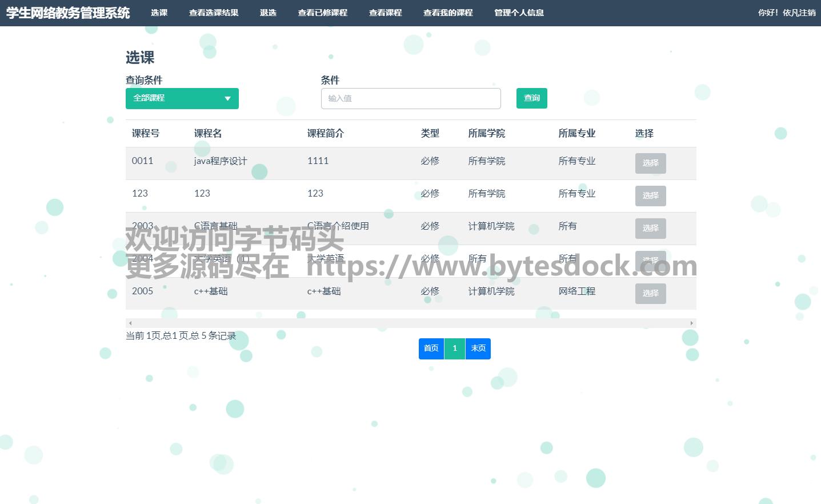The width and height of the screenshot is (821, 504).
Task: Click the site title 学生网络教务管理系统
Action: click(x=68, y=13)
